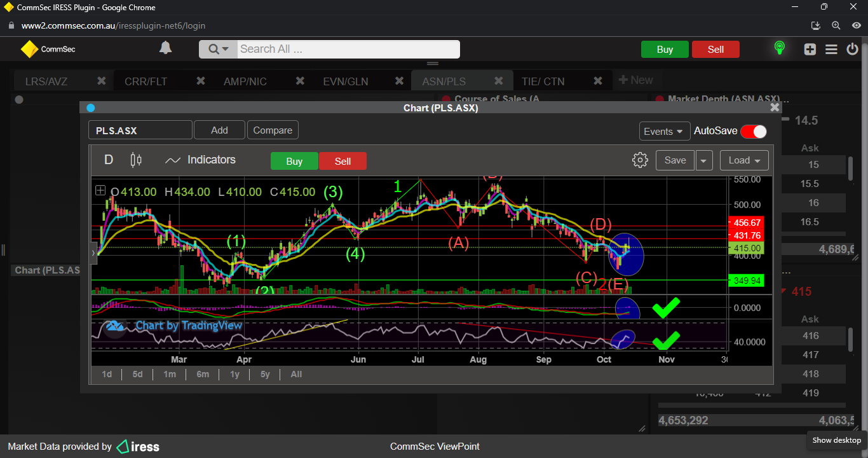Expand the Save options arrow

[x=703, y=160]
